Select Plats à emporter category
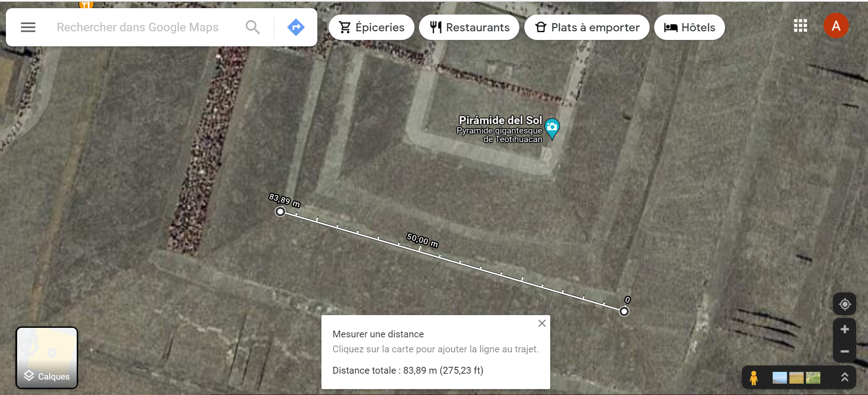The height and width of the screenshot is (395, 868). (587, 27)
